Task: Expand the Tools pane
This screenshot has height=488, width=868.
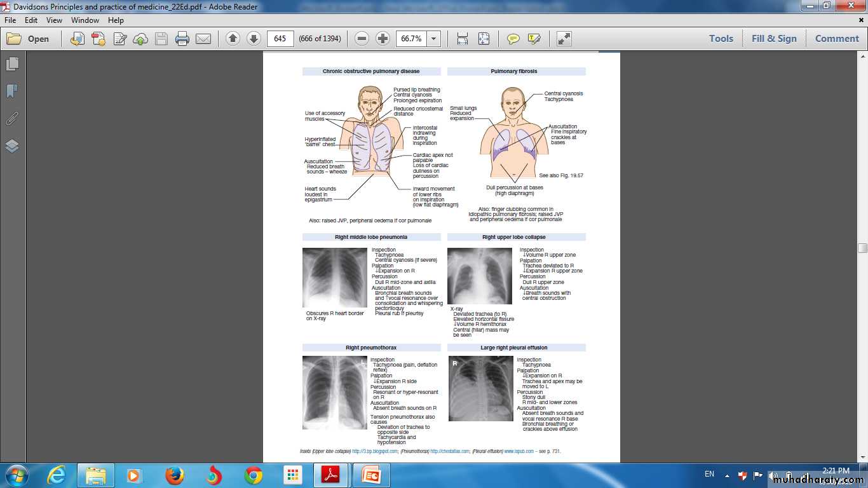Action: (x=721, y=39)
